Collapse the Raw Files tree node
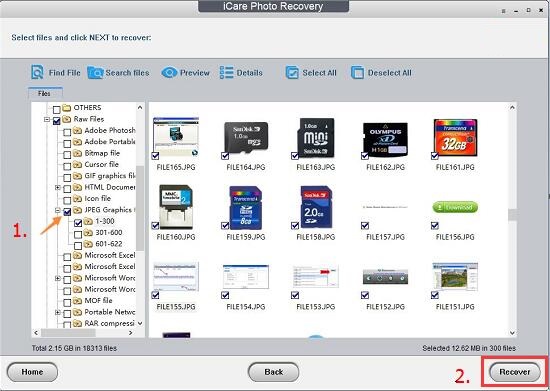The width and height of the screenshot is (550, 391). pos(47,120)
